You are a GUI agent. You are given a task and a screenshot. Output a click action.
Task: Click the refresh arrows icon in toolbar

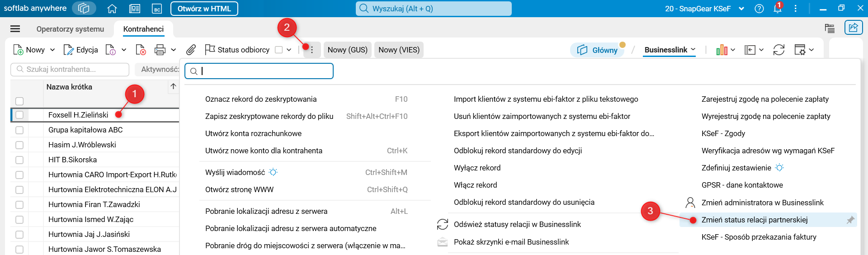(x=779, y=50)
